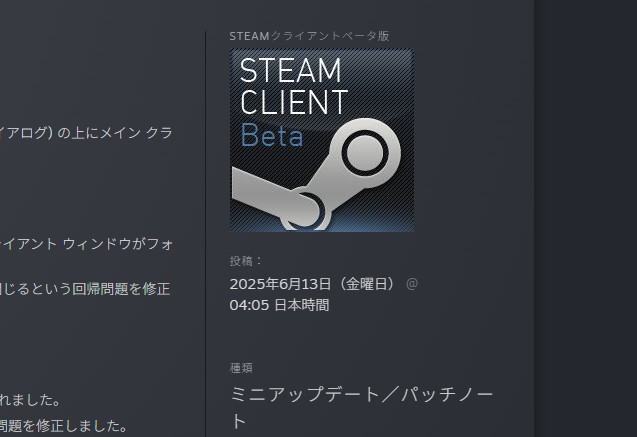Click the line "問題を修正しました。"
637x437 pixels.
[64, 426]
